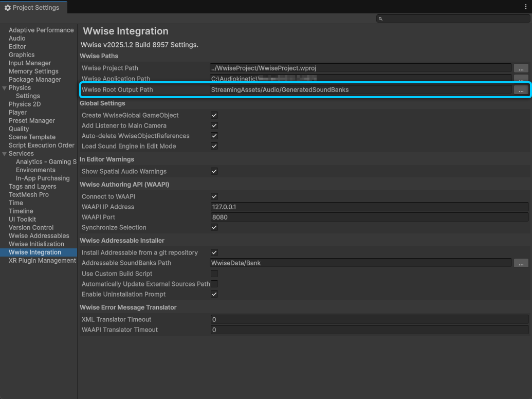Open Wwise Initialization settings
Viewport: 532px width, 399px height.
click(x=36, y=244)
